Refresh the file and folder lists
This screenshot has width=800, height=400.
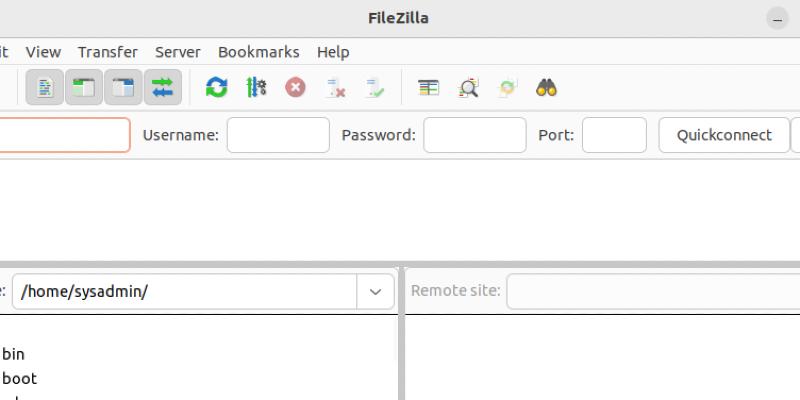coord(216,88)
